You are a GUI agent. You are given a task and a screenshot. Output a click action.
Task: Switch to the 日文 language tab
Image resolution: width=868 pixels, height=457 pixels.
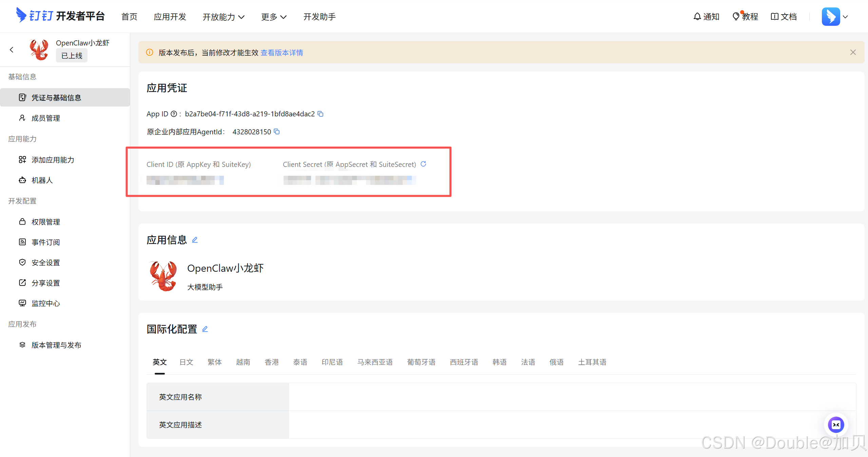(x=186, y=362)
